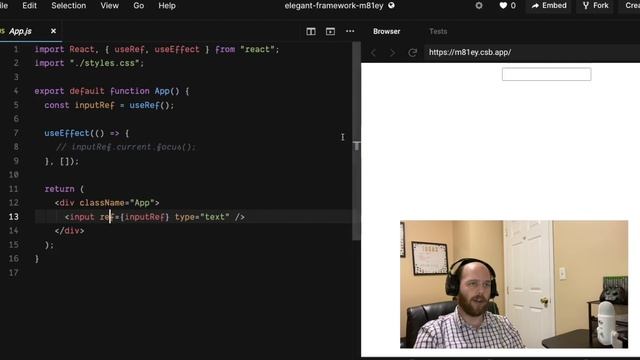Click the sandbox title elegant-framework-m81ey

334,6
